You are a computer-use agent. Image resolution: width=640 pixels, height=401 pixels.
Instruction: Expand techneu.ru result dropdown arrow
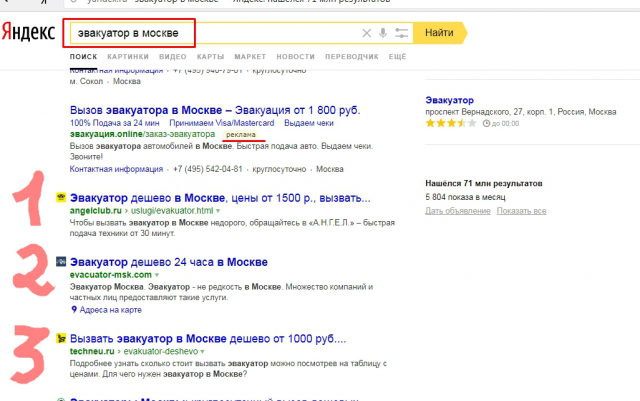(202, 352)
